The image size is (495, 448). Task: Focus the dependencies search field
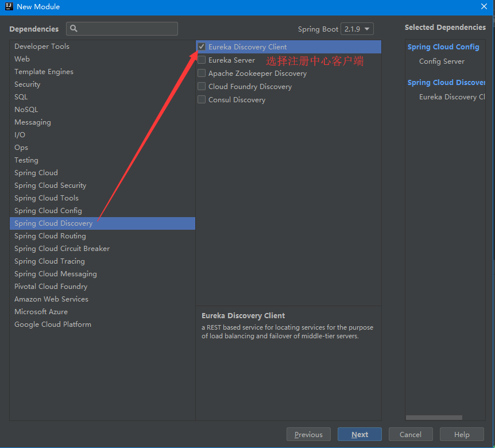tap(122, 29)
